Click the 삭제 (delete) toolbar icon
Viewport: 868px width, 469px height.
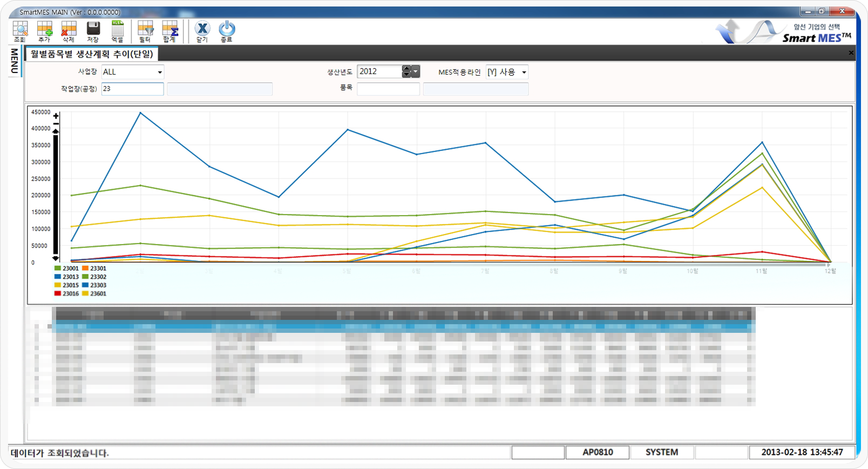click(69, 31)
